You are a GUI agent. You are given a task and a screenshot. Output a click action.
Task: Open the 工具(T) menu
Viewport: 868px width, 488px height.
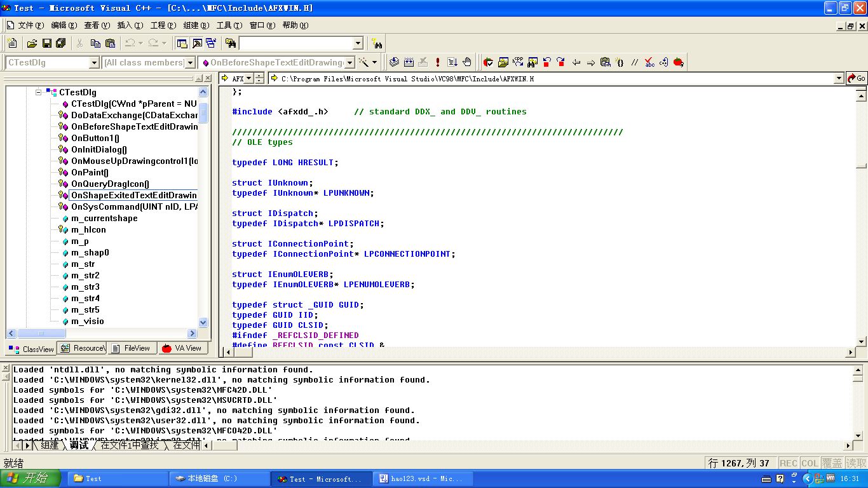click(229, 25)
